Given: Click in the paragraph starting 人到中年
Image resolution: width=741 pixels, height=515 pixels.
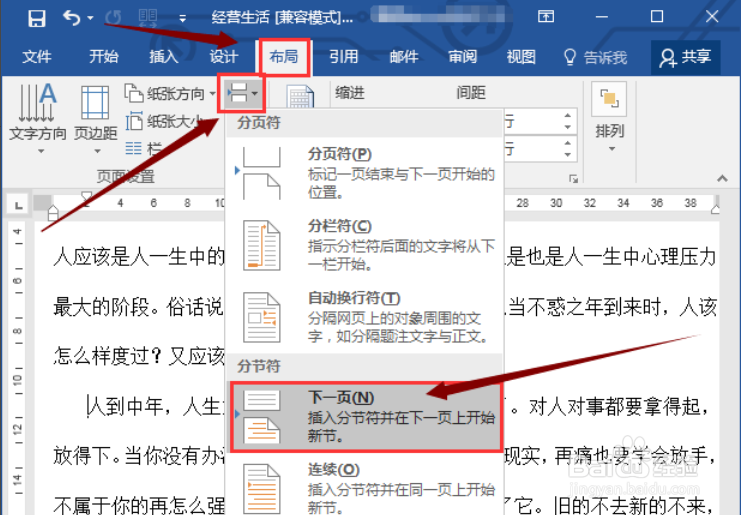Looking at the screenshot, I should (x=154, y=406).
